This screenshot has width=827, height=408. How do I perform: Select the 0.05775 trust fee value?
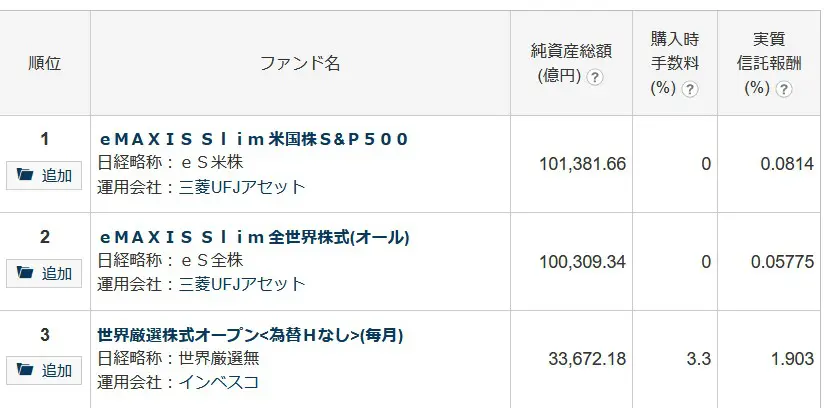click(x=782, y=261)
